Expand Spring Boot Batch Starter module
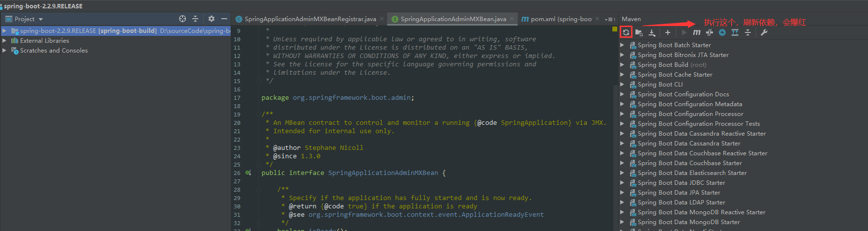868x231 pixels. coord(622,45)
